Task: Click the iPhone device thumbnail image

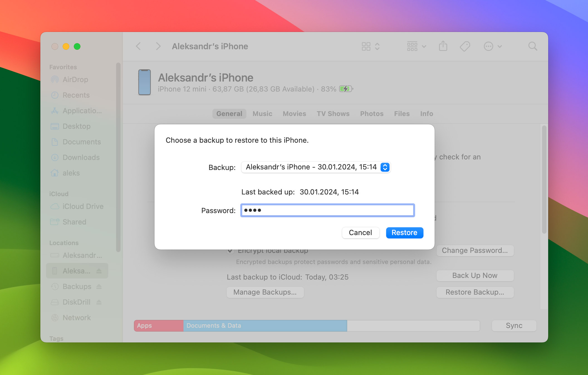Action: pos(144,82)
